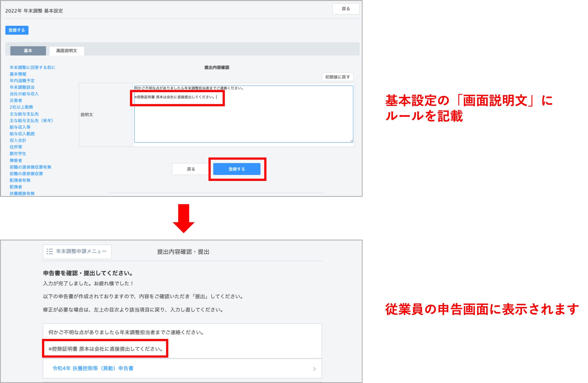Click the 初期値に戻す button
Viewport: 588px width, 383px height.
337,77
